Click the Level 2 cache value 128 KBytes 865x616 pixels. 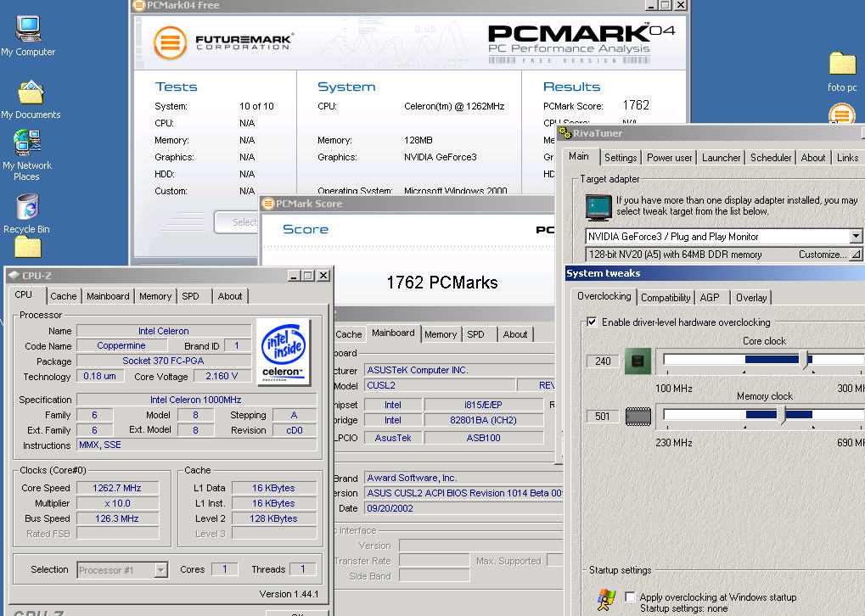(274, 518)
